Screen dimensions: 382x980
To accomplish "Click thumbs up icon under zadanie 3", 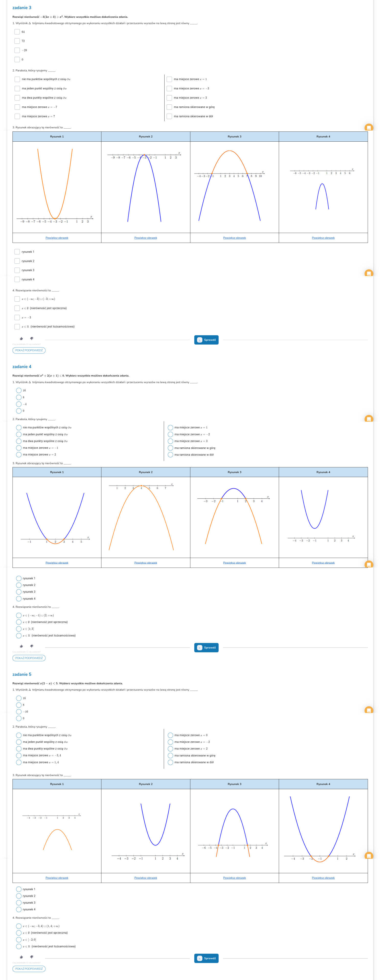I will [x=21, y=339].
